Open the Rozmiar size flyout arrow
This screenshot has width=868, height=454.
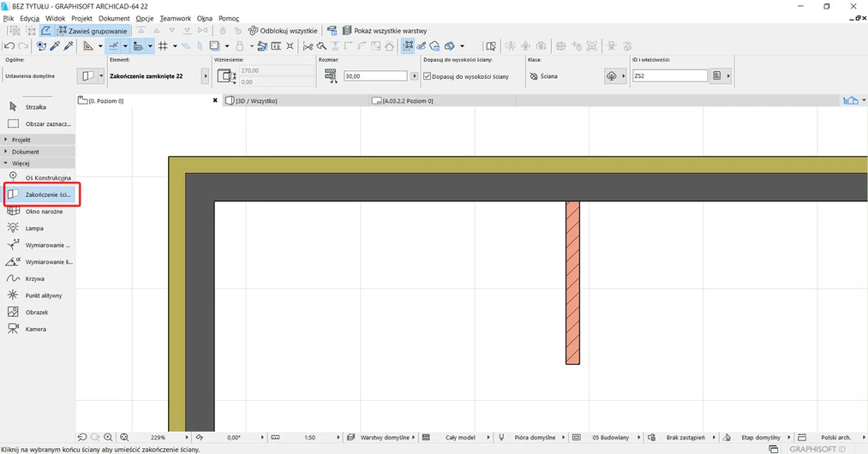click(x=414, y=76)
